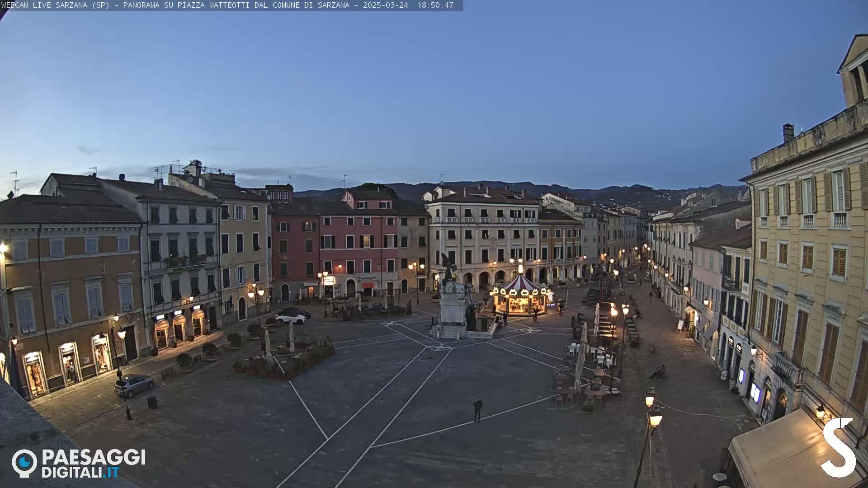Click the Paesaggi Digitali eye pin icon

pos(24,463)
